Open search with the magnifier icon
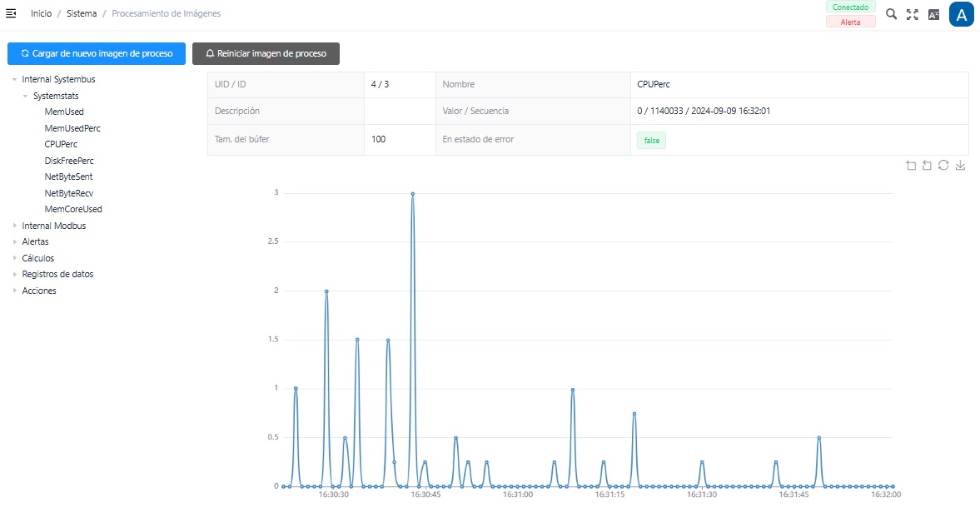Viewport: 980px width, 507px height. coord(891,14)
